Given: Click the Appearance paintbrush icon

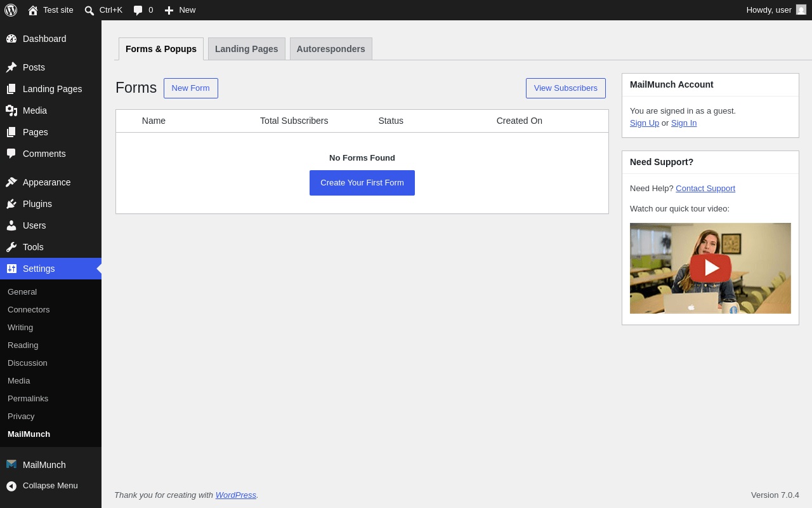Looking at the screenshot, I should (x=11, y=182).
